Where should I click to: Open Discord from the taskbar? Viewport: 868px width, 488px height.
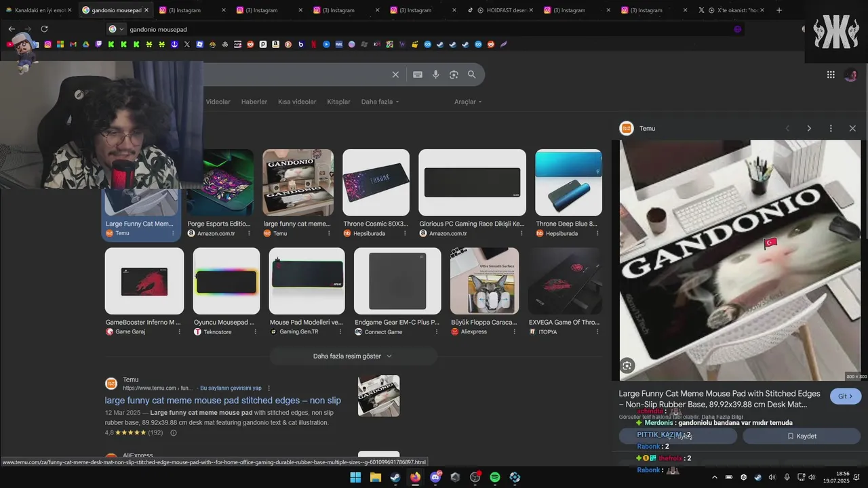click(435, 477)
